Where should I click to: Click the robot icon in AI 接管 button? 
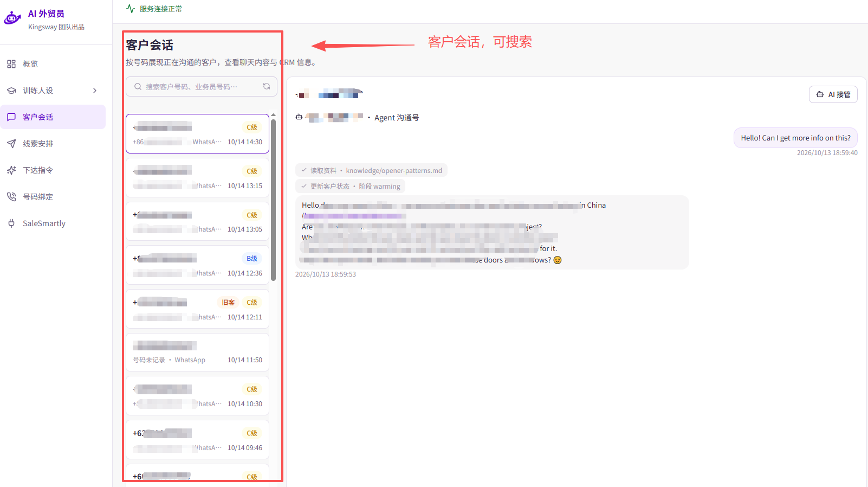[x=820, y=94]
